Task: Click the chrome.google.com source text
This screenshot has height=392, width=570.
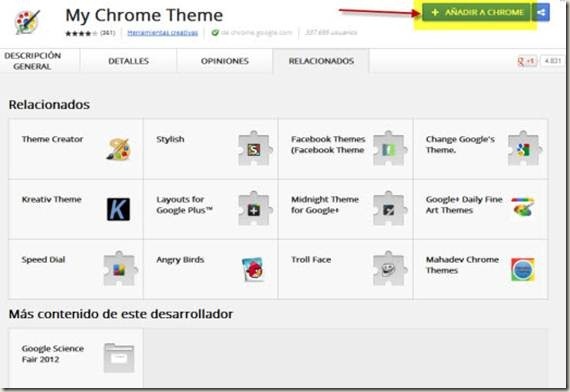Action: point(256,33)
